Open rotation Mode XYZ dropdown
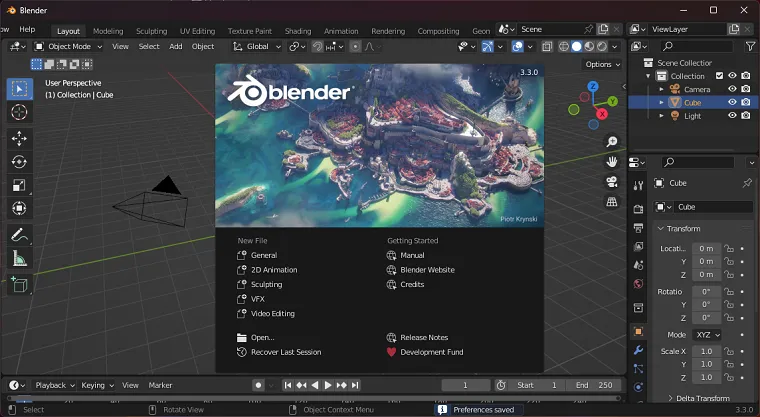The image size is (760, 417). 707,335
